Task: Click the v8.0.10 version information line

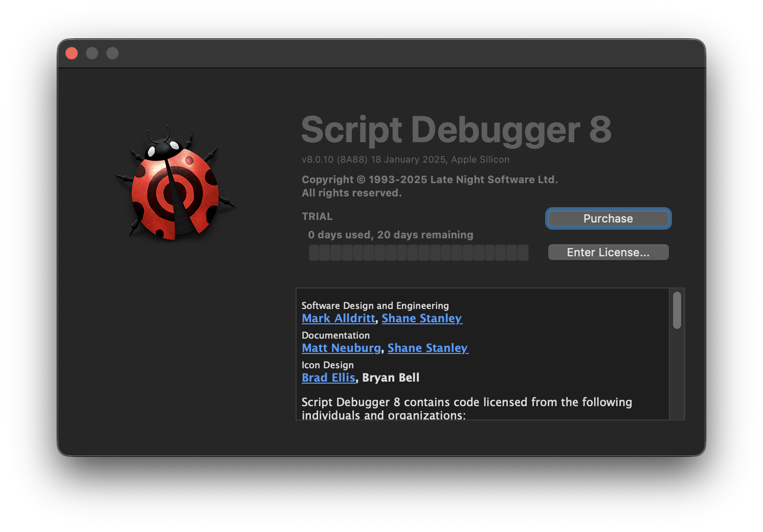Action: pyautogui.click(x=405, y=160)
